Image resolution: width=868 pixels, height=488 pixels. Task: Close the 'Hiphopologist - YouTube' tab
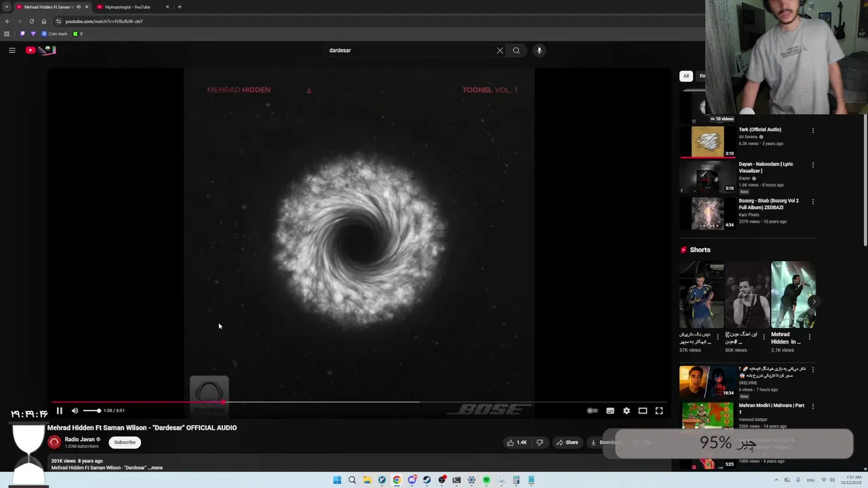point(167,7)
